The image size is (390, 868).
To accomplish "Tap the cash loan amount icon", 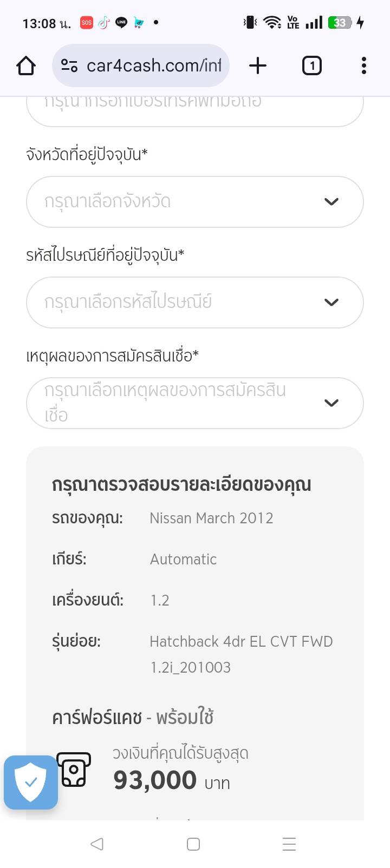I will (x=74, y=770).
